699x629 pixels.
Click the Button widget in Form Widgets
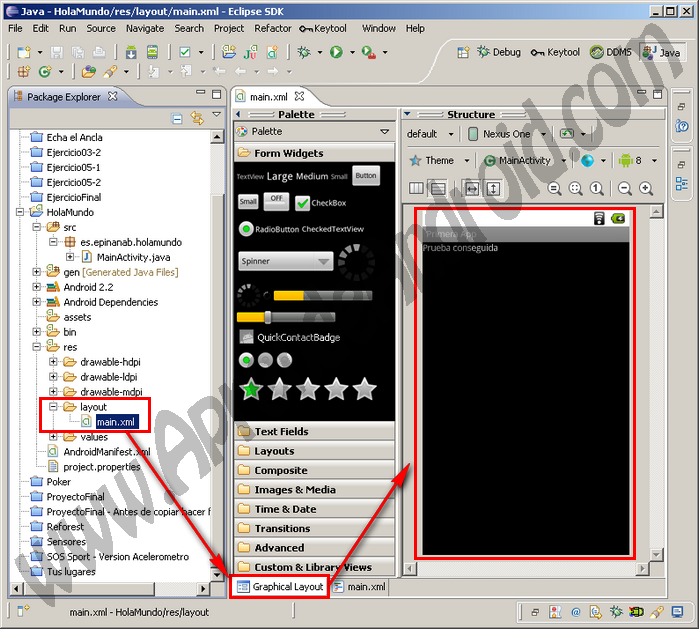pos(366,176)
